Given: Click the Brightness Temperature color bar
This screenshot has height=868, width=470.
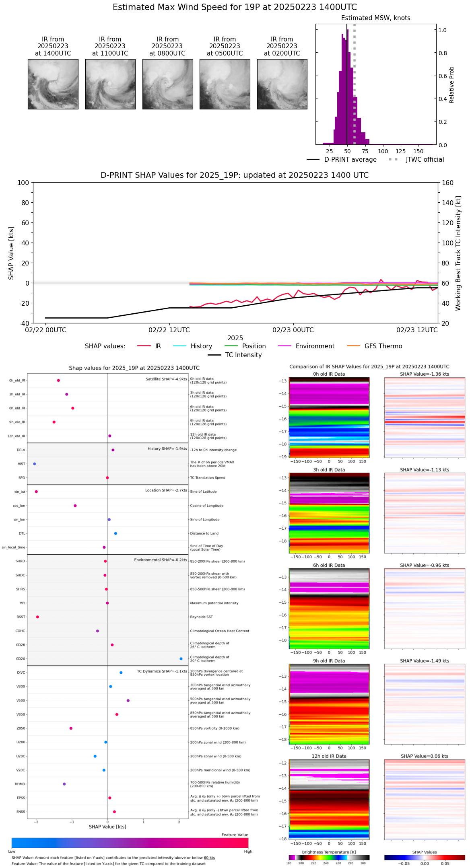Looking at the screenshot, I should [329, 857].
